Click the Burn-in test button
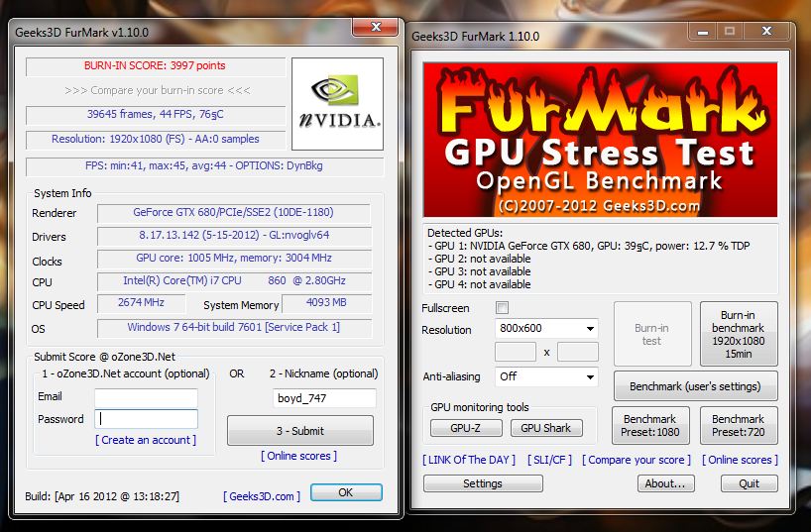This screenshot has height=532, width=811. [x=652, y=334]
